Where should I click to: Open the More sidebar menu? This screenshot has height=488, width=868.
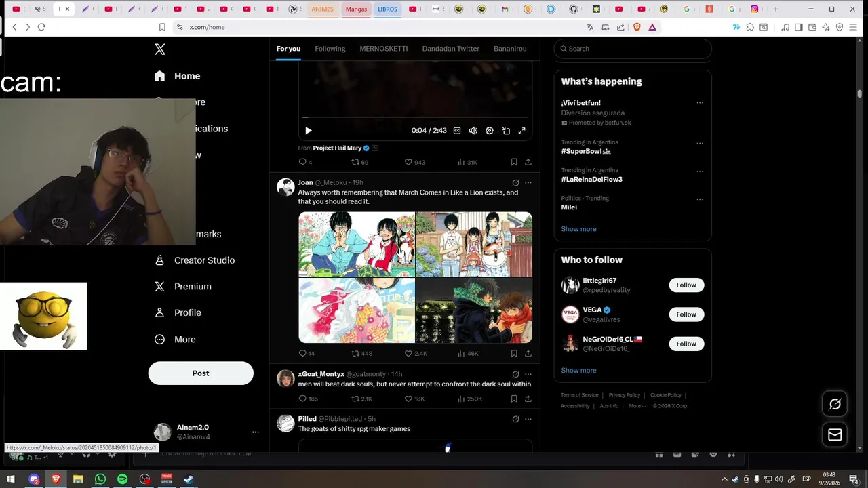(x=174, y=340)
